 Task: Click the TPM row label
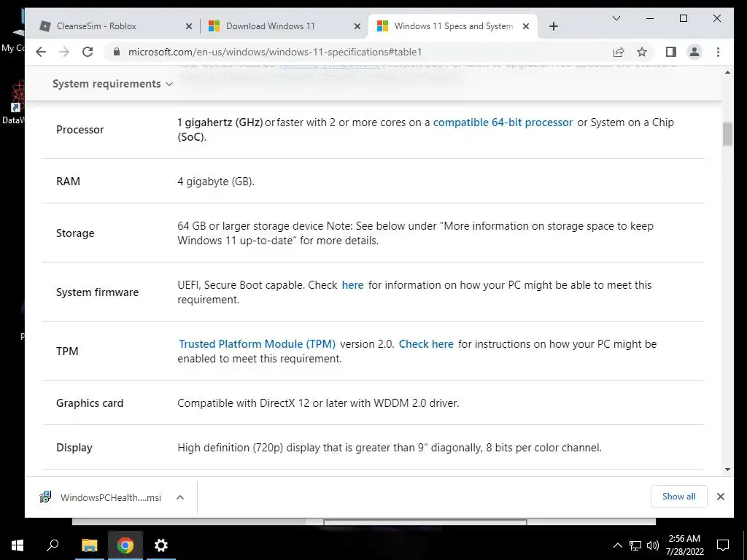click(67, 351)
